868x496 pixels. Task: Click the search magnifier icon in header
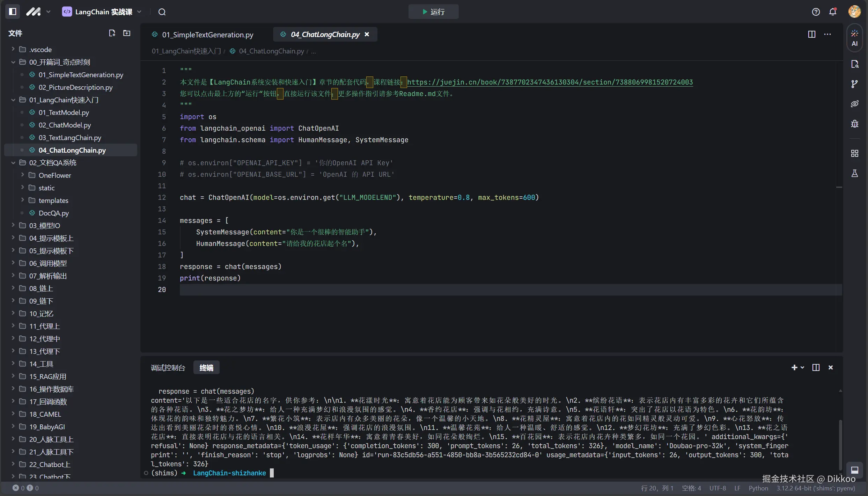coord(162,12)
